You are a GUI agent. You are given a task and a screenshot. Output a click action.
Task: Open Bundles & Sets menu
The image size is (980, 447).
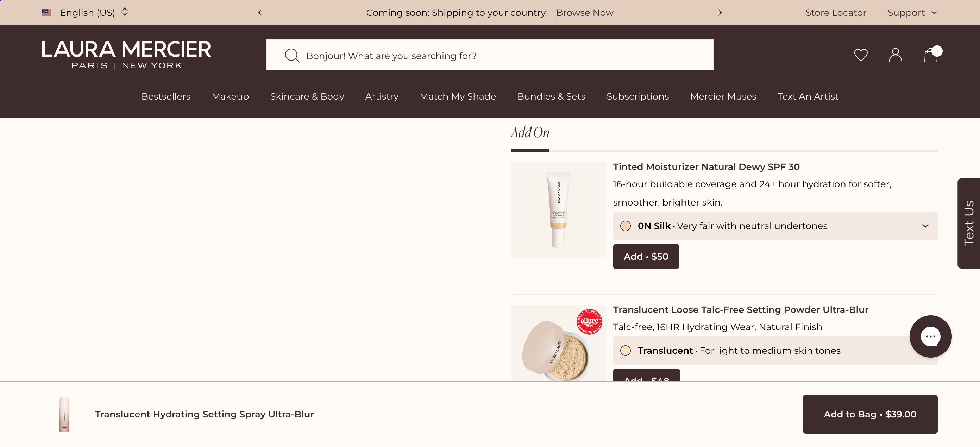[x=551, y=97]
